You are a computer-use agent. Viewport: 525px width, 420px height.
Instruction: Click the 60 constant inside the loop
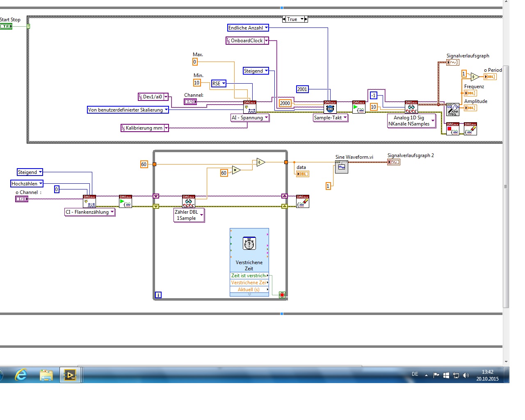pos(224,173)
